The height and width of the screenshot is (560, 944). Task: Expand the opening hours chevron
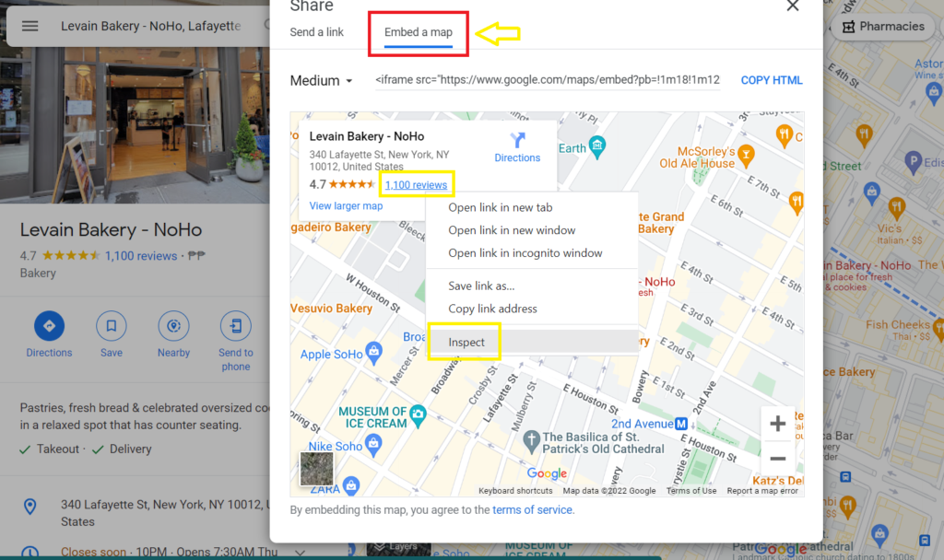[300, 552]
